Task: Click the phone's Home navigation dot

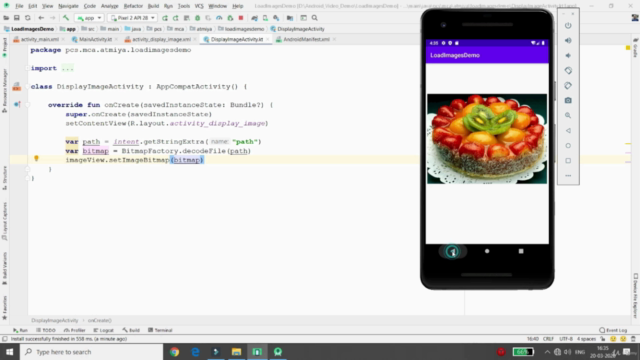Action: click(487, 251)
